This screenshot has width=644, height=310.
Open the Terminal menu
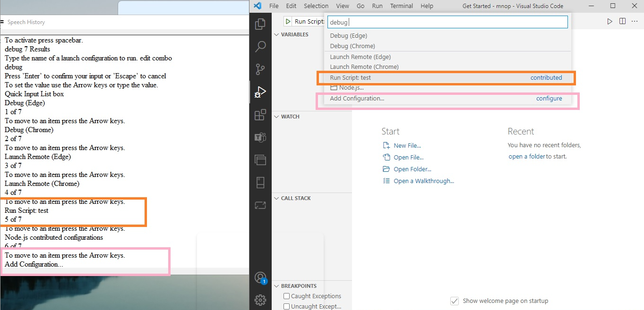pos(401,6)
